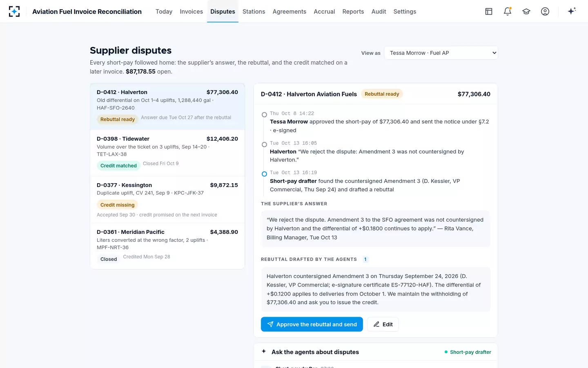
Task: Open the graduation cap learning icon
Action: tap(526, 11)
